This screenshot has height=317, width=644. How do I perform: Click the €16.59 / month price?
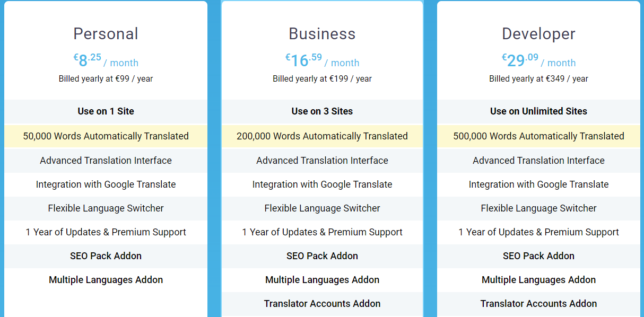[x=322, y=60]
